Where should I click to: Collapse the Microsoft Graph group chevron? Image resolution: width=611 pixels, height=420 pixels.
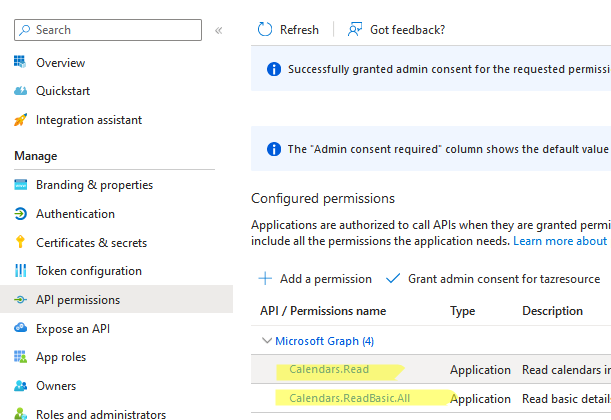[x=267, y=341]
